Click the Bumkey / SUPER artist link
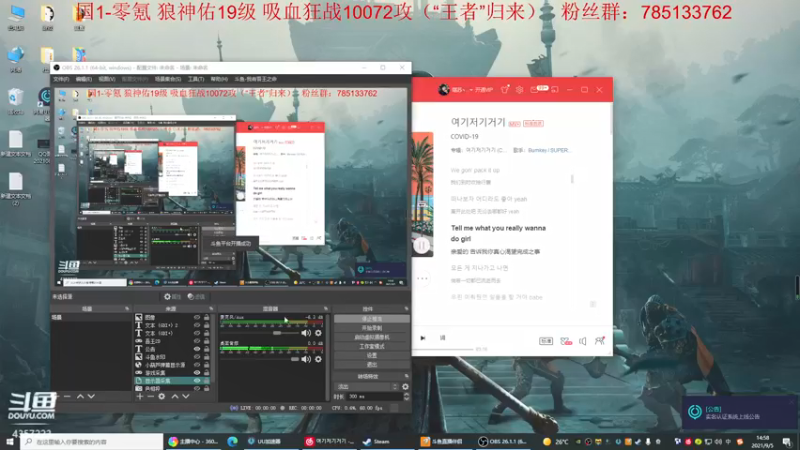This screenshot has height=450, width=800. [x=549, y=151]
